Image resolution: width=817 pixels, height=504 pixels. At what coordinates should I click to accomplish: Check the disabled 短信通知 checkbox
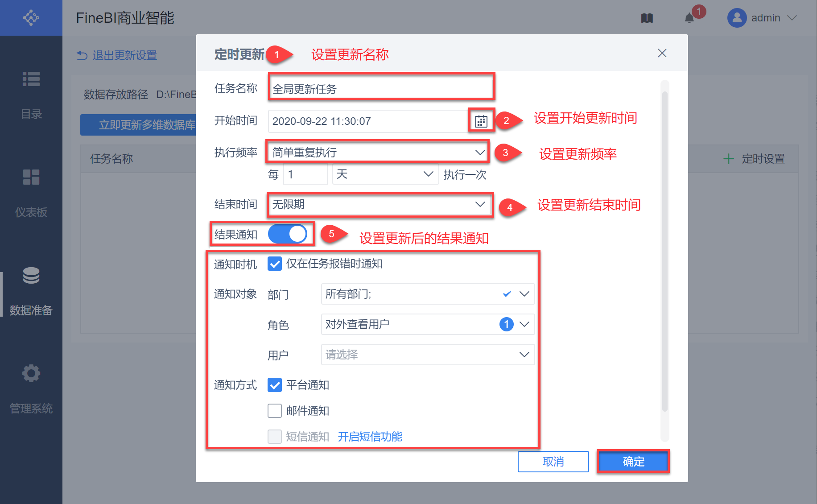click(275, 437)
